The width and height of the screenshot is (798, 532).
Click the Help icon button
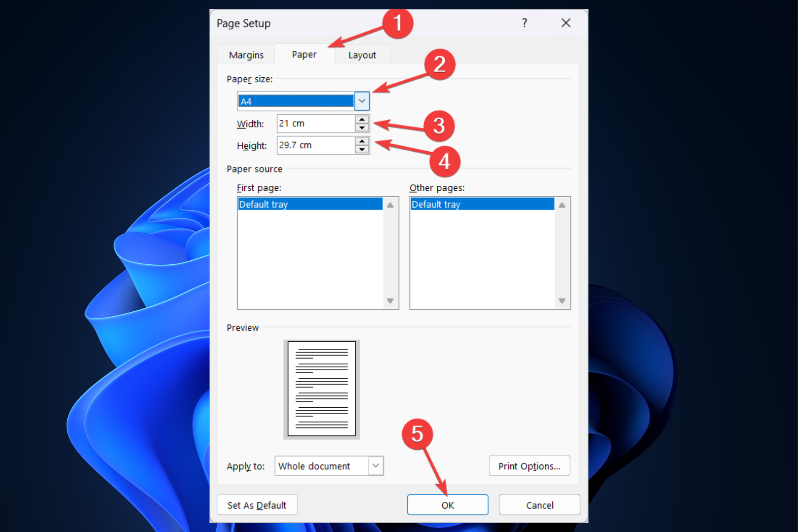click(x=525, y=24)
